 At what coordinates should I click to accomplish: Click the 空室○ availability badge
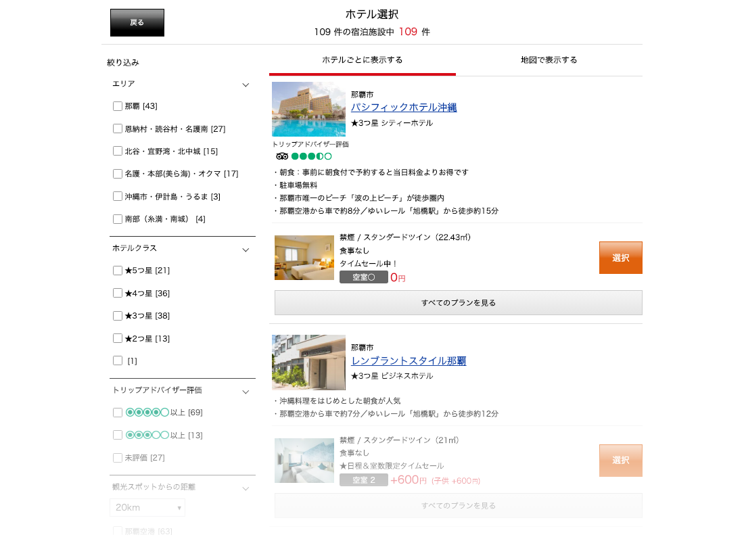(364, 277)
